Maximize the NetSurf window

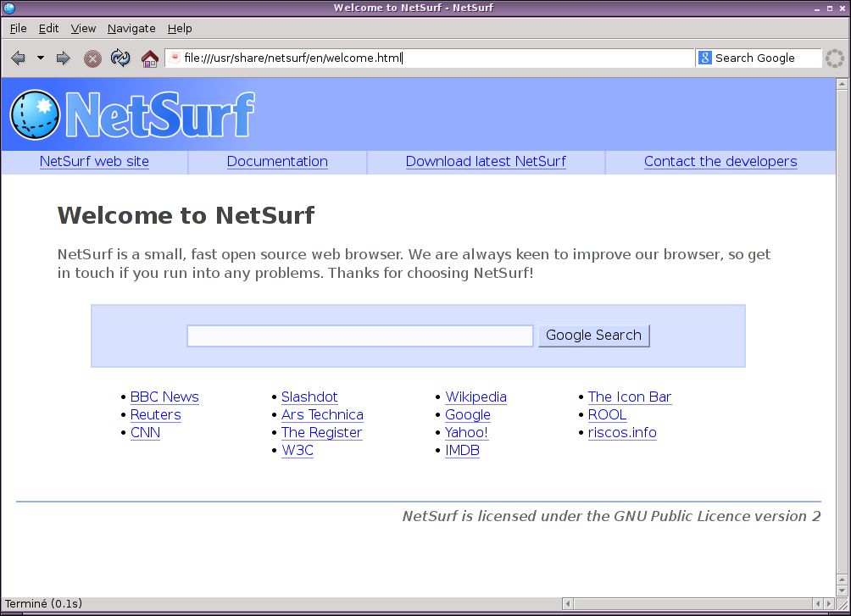830,8
